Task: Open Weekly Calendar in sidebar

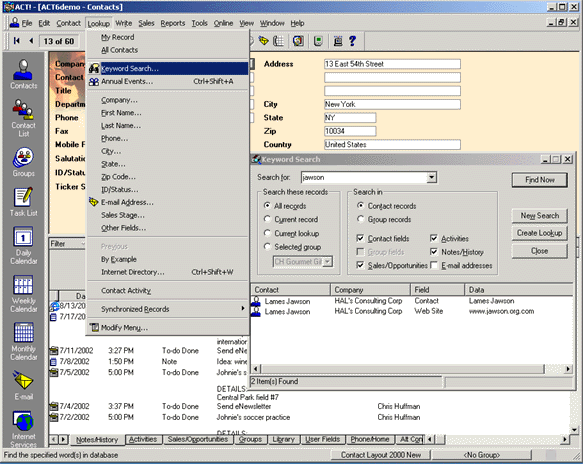Action: [x=23, y=294]
